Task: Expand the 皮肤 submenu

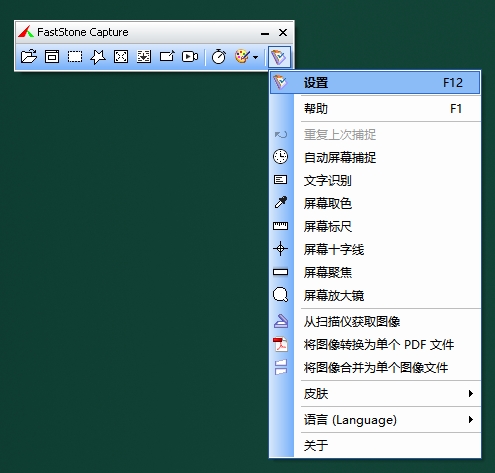Action: tap(375, 394)
